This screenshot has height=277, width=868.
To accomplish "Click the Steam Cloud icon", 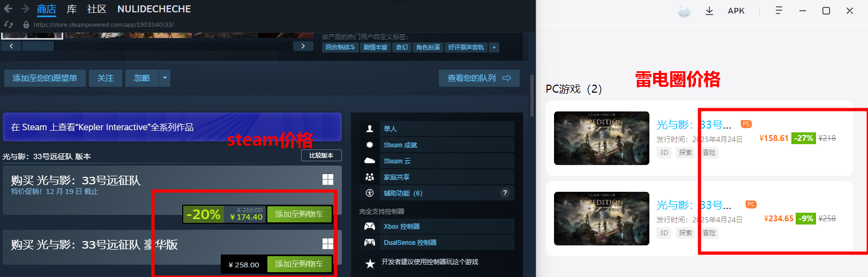I will tap(370, 161).
